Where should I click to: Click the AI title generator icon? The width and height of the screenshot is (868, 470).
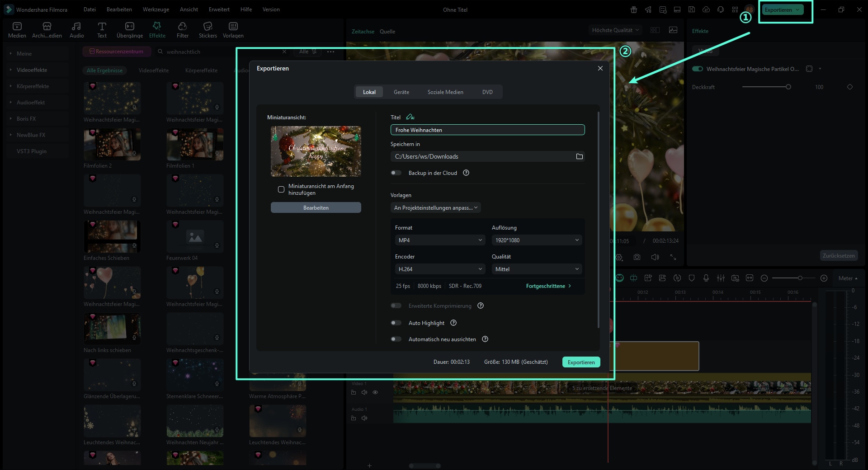tap(410, 117)
